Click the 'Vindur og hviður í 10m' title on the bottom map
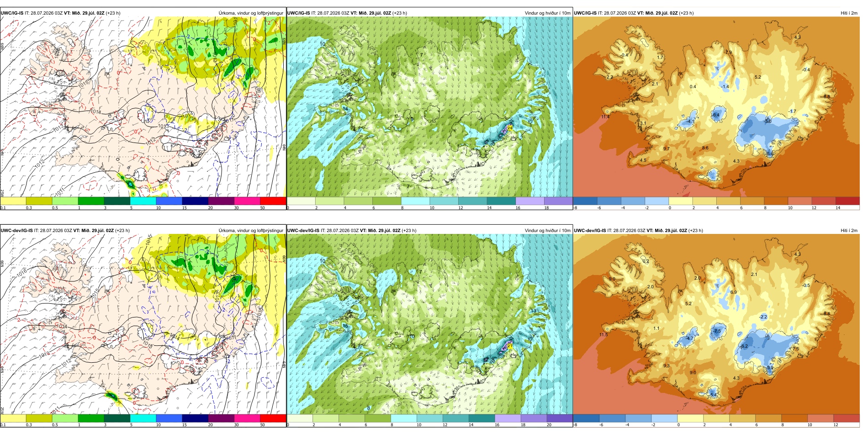This screenshot has height=434, width=868. [547, 231]
